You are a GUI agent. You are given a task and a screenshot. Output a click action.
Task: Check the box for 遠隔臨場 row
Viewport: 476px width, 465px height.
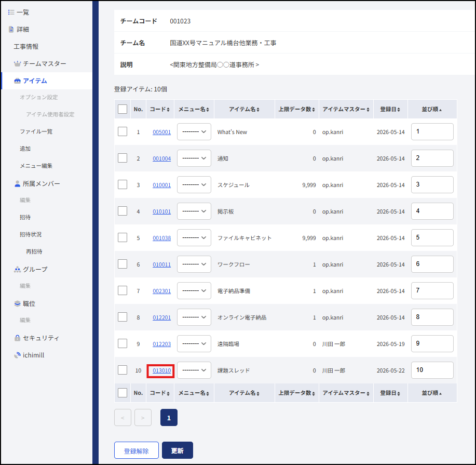pyautogui.click(x=123, y=343)
